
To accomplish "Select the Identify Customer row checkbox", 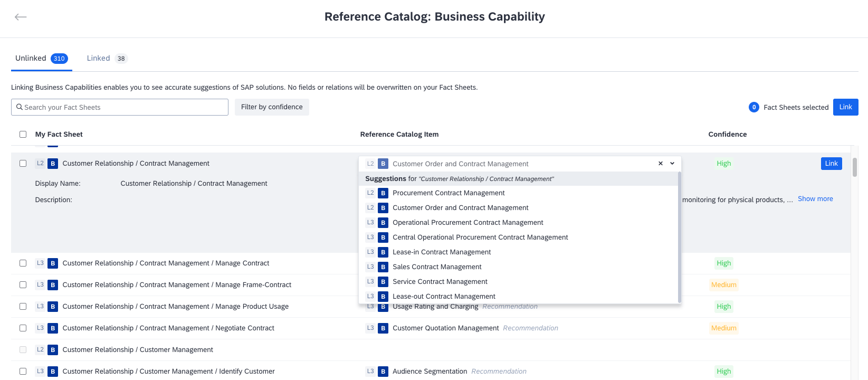I will pyautogui.click(x=23, y=372).
